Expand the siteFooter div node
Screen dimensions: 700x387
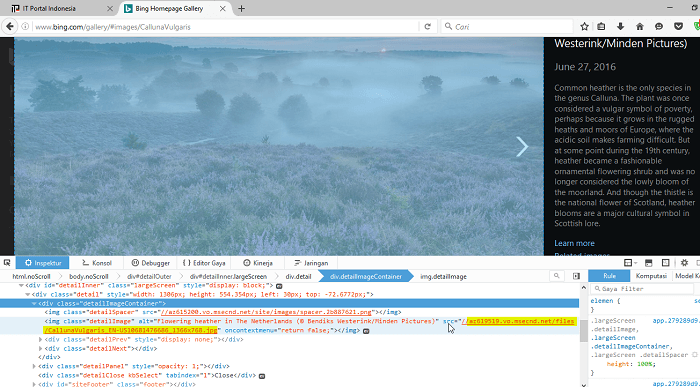pos(34,384)
